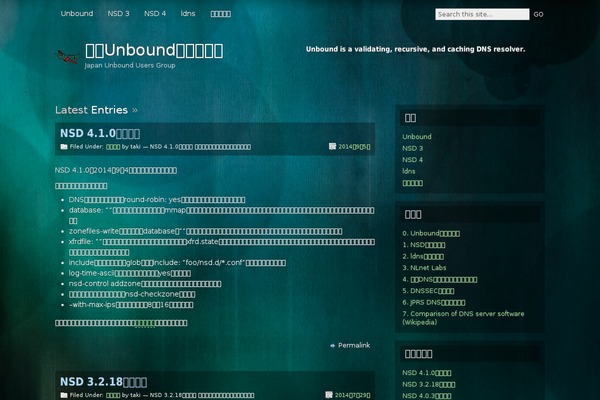600x400 pixels.
Task: Open the category link in the NSD 4.1.0 post
Action: tap(113, 147)
